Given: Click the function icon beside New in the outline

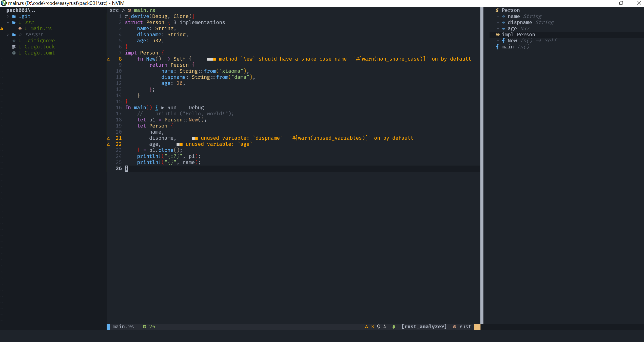Looking at the screenshot, I should click(503, 41).
